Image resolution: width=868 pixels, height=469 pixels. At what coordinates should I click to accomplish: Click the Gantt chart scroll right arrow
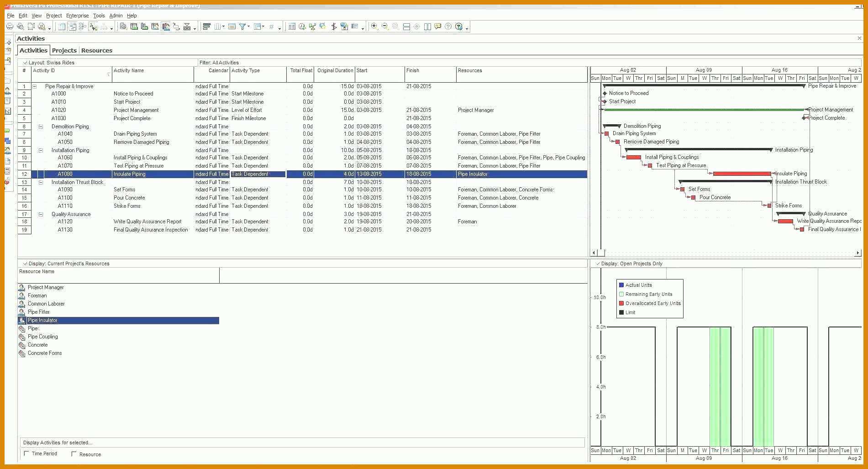(857, 253)
